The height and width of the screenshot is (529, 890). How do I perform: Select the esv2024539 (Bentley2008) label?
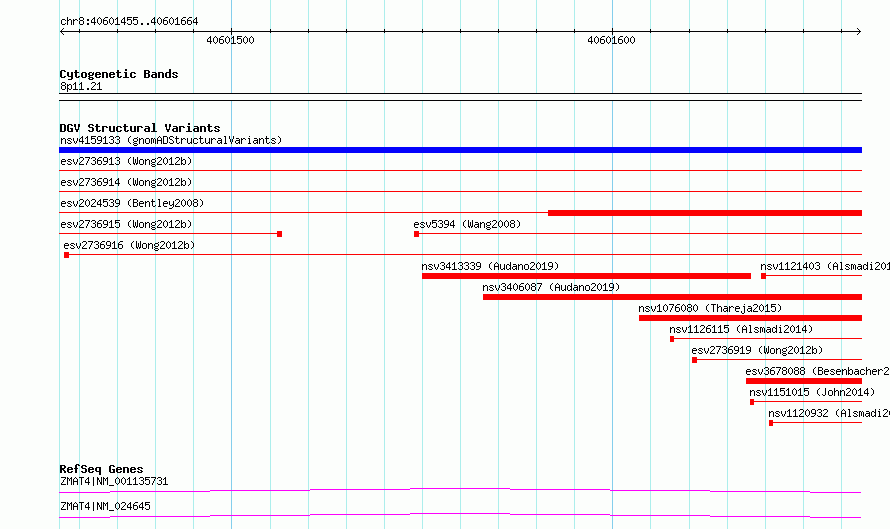coord(132,203)
